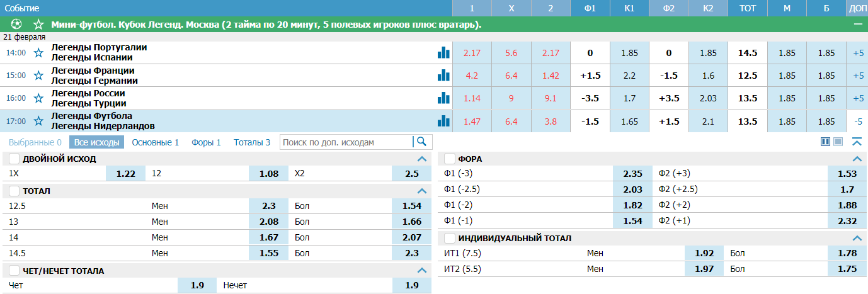Image resolution: width=868 pixels, height=294 pixels.
Task: Collapse the ТОТАЛ section chevron
Action: (422, 191)
